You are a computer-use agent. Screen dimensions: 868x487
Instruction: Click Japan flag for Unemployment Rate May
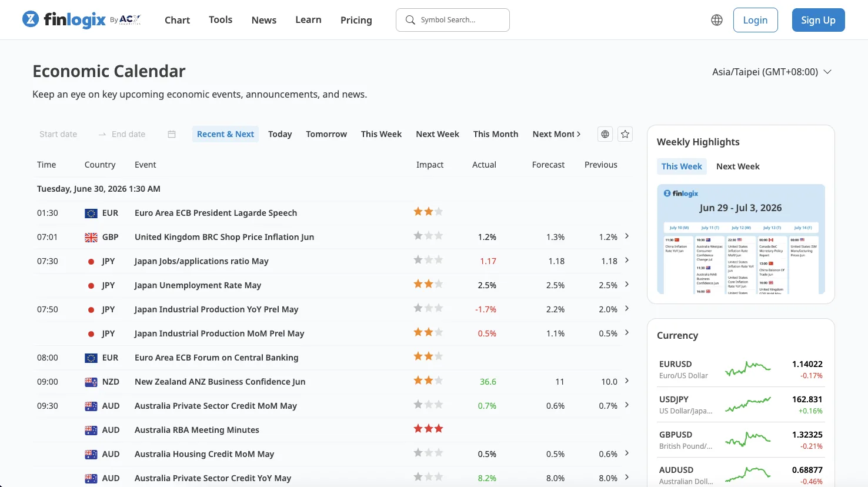[x=91, y=285]
